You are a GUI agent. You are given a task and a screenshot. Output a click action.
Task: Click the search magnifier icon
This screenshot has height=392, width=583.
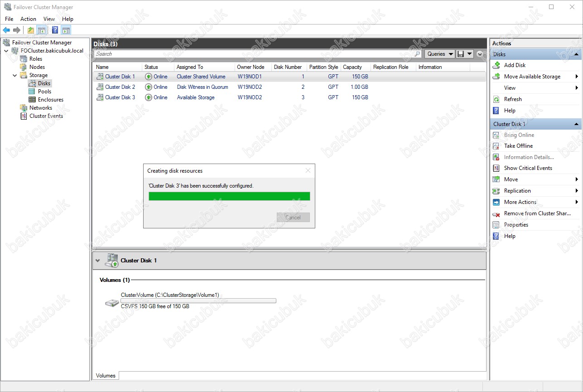[x=418, y=54]
